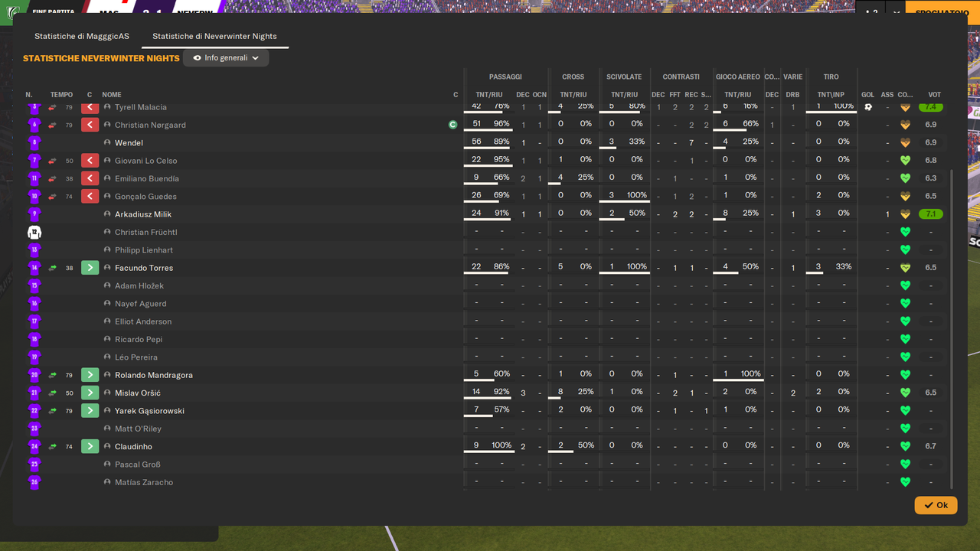
Task: Open player Wendel
Action: [129, 143]
